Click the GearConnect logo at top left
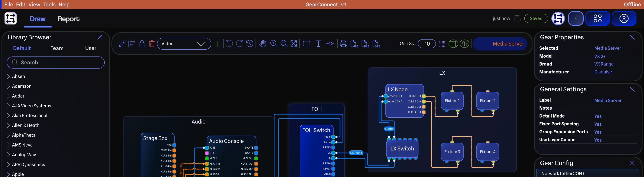Viewport: 644px width, 177px height. [x=11, y=18]
